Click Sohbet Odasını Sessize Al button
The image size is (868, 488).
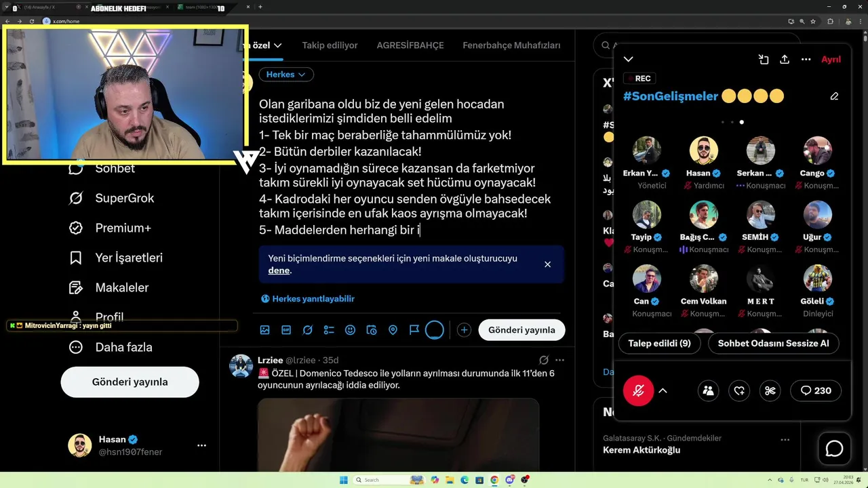pos(774,344)
